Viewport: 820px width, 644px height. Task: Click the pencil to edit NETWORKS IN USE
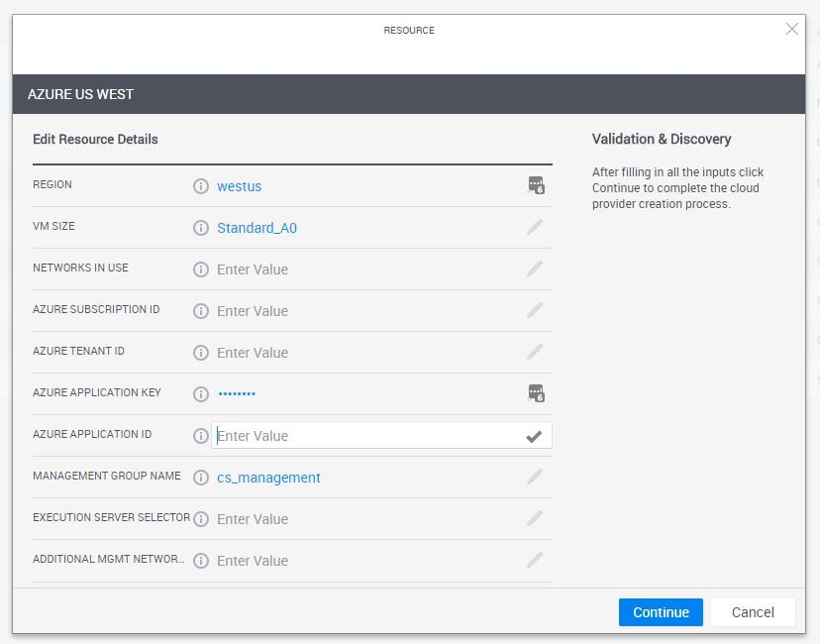536,268
